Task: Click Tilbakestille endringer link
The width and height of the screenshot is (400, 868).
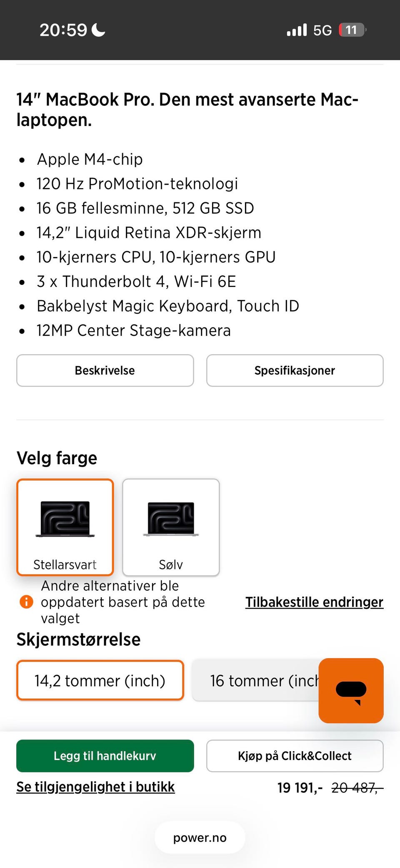Action: pyautogui.click(x=314, y=602)
